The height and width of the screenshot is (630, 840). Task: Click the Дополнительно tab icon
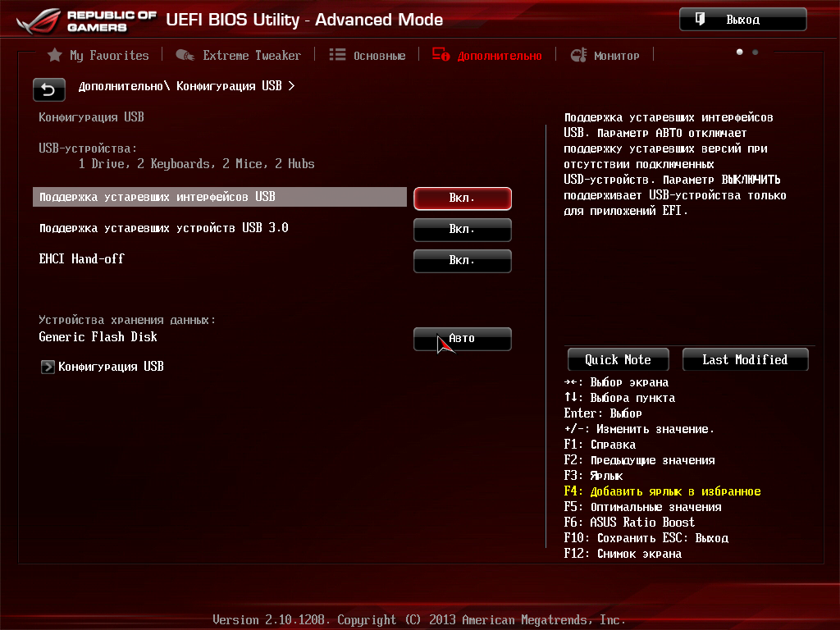(441, 55)
